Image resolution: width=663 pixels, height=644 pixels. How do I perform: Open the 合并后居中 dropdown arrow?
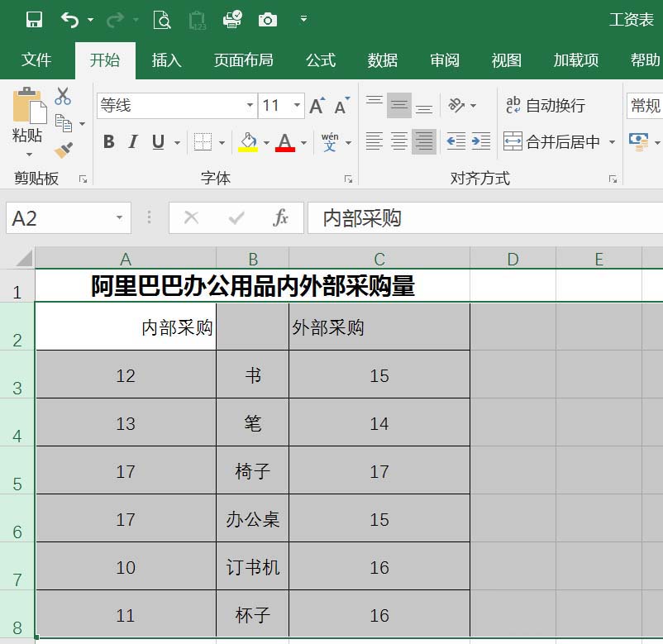(x=613, y=142)
